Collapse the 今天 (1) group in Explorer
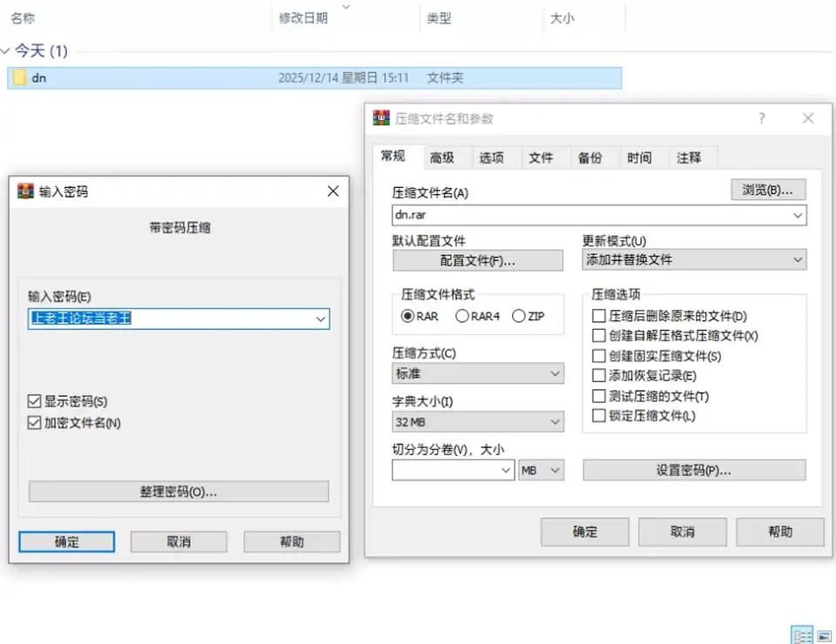The height and width of the screenshot is (644, 836). 5,51
